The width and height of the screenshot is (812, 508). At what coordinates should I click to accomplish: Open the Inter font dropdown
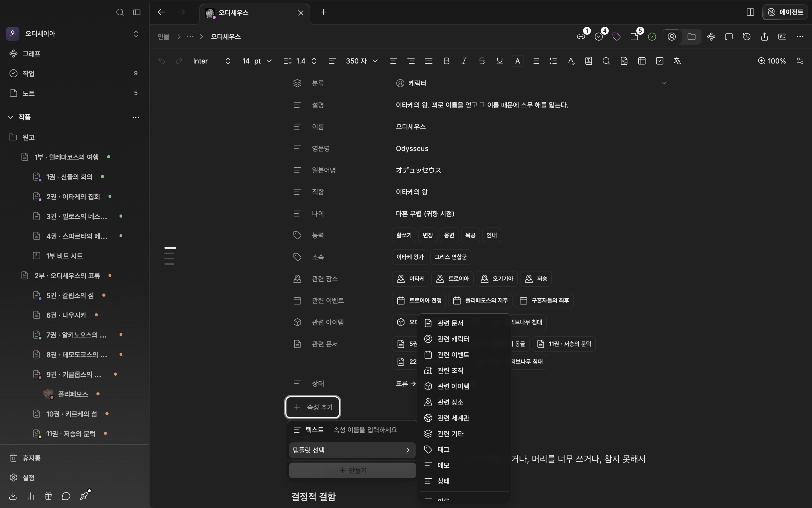point(212,61)
